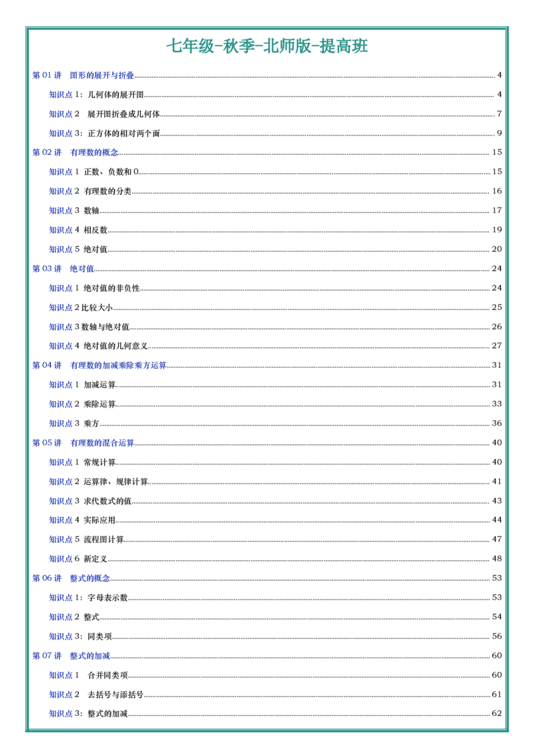Image resolution: width=534 pixels, height=756 pixels.
Task: Click 第04讲 有理数的加减乘除乘方运算 entry
Action: 267,365
